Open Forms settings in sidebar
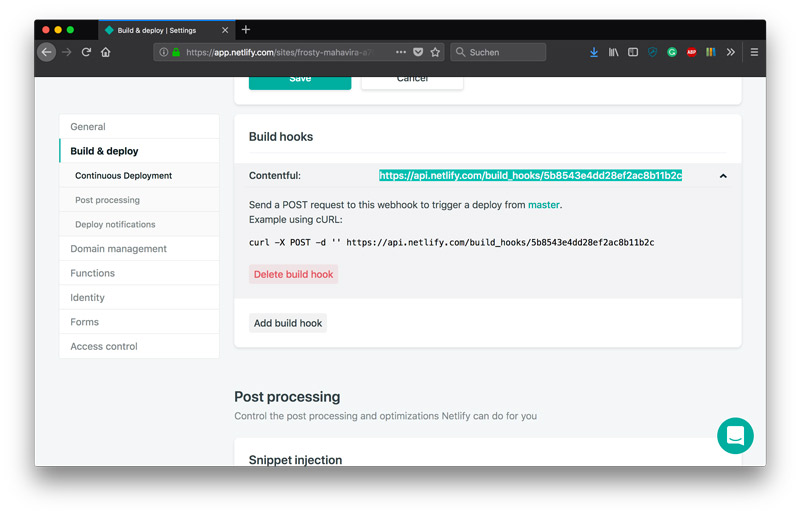The width and height of the screenshot is (800, 515). pos(139,322)
